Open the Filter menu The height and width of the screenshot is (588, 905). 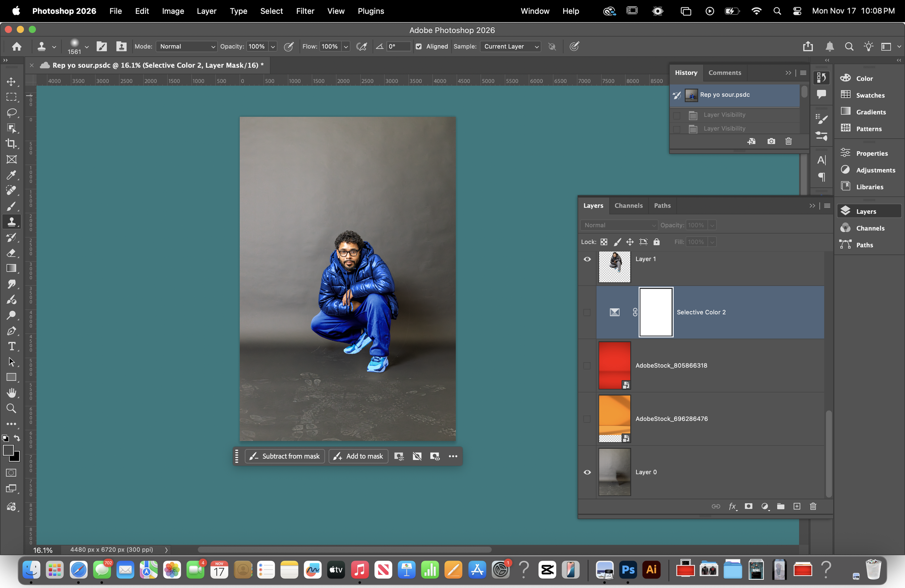[305, 11]
